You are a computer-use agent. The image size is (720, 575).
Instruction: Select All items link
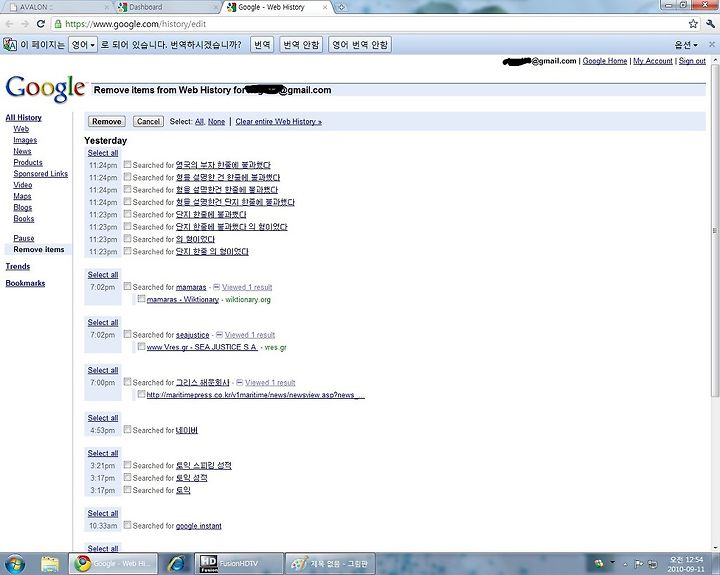pyautogui.click(x=199, y=122)
